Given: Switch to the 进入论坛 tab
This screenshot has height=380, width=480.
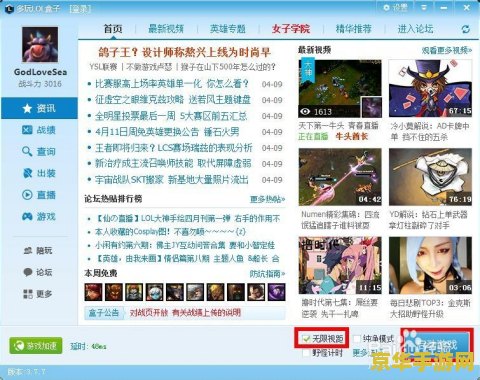Looking at the screenshot, I should (x=415, y=29).
